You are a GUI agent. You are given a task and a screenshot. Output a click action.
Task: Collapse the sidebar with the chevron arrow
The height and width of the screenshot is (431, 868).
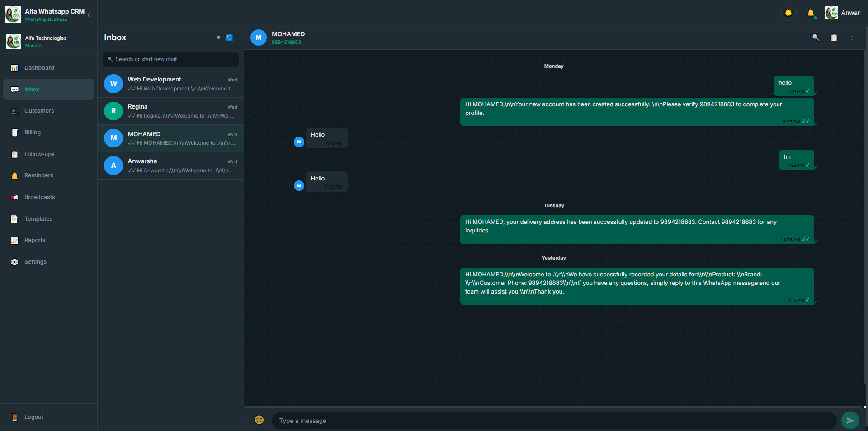tap(89, 15)
